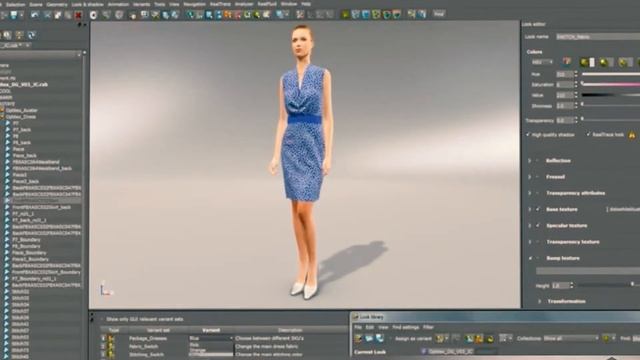Open the Collections Show all dropdown
This screenshot has width=640, height=360.
[571, 338]
